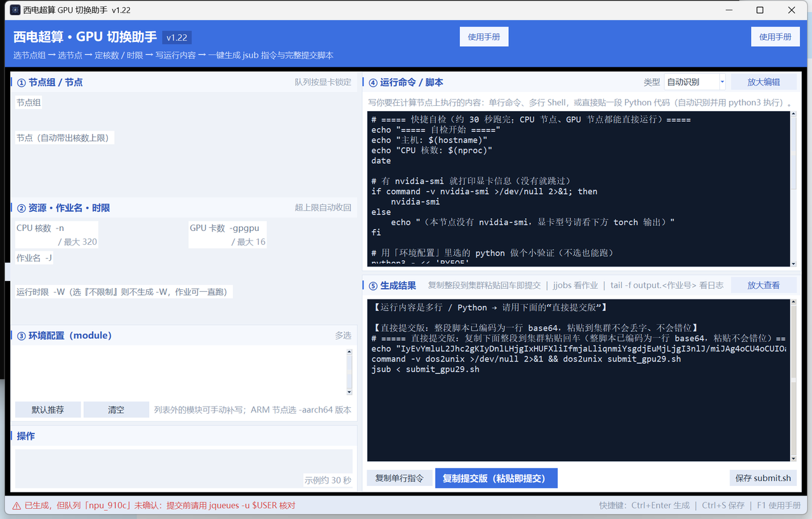Click inside the module selection list box

click(180, 372)
